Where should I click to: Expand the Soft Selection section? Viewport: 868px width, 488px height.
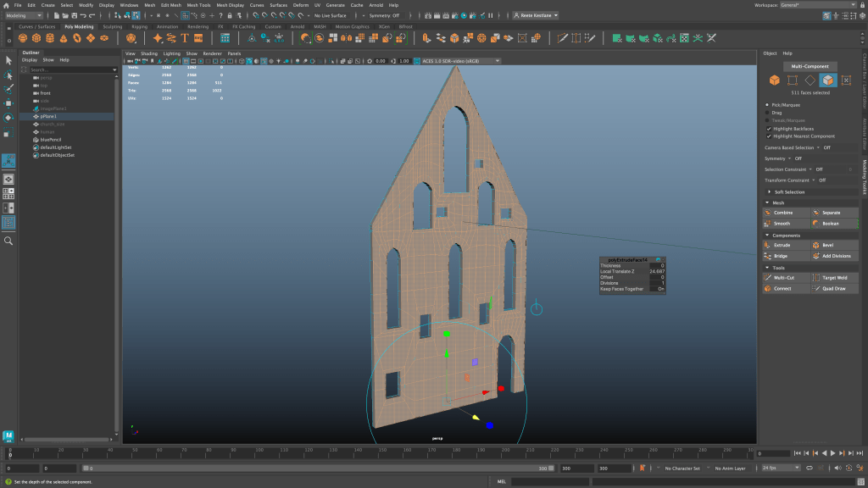click(x=787, y=191)
